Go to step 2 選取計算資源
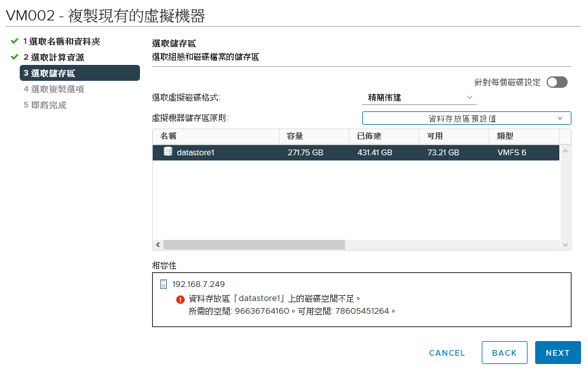The width and height of the screenshot is (588, 371). click(53, 57)
